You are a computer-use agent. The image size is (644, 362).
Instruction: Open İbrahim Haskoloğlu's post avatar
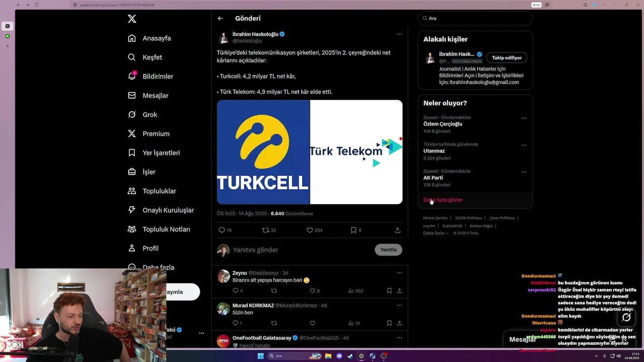tap(223, 38)
